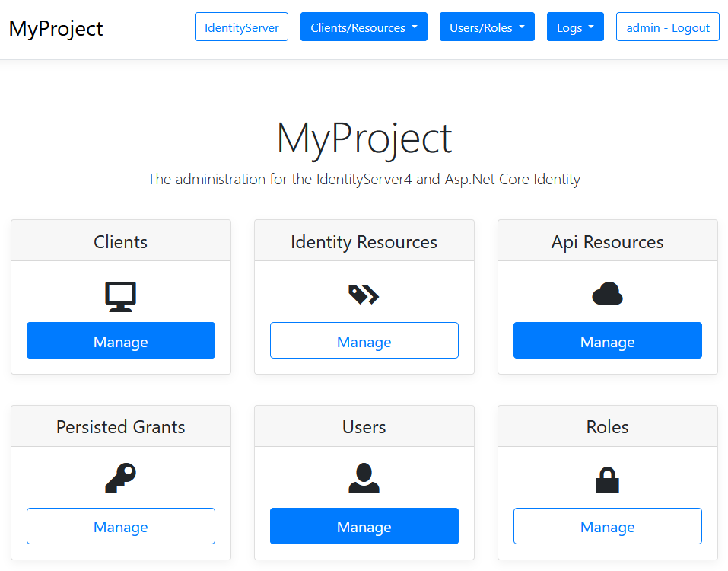Click the Users person icon
Image resolution: width=728 pixels, height=571 pixels.
point(364,477)
